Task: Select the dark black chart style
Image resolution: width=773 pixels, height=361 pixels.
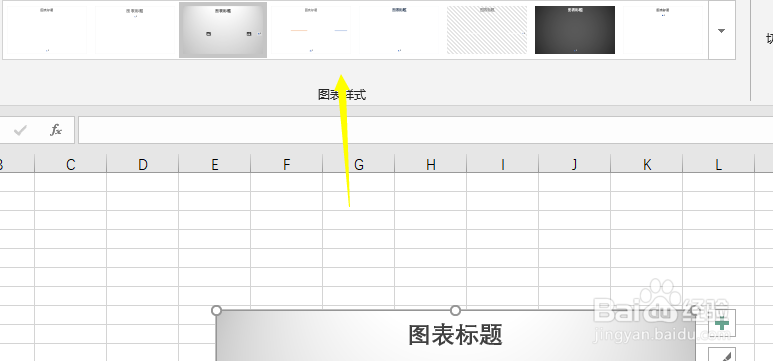Action: pyautogui.click(x=575, y=30)
